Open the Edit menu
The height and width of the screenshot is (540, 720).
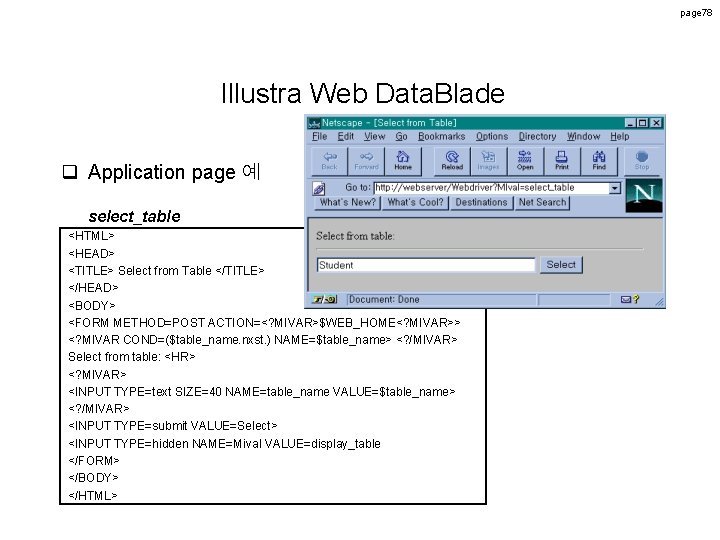click(346, 136)
